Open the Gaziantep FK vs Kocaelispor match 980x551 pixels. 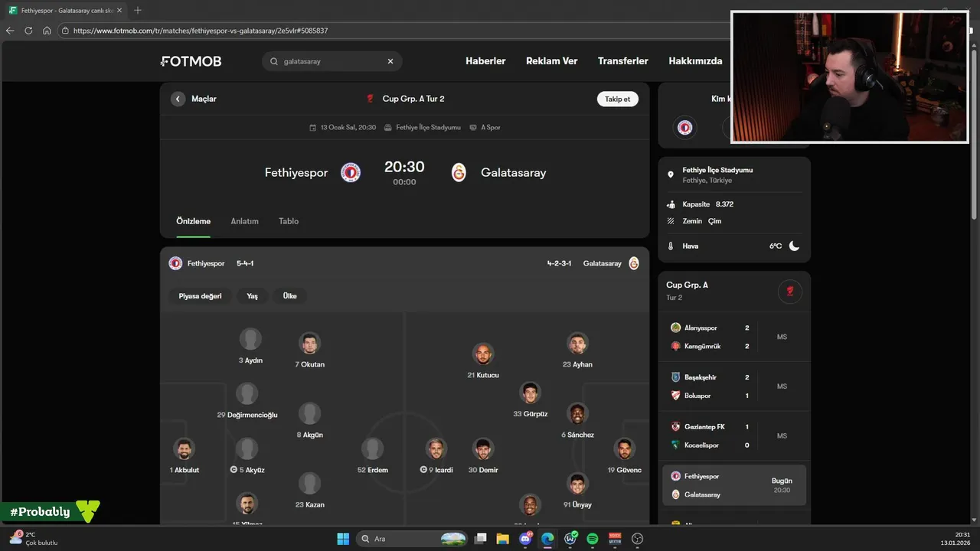pyautogui.click(x=733, y=436)
